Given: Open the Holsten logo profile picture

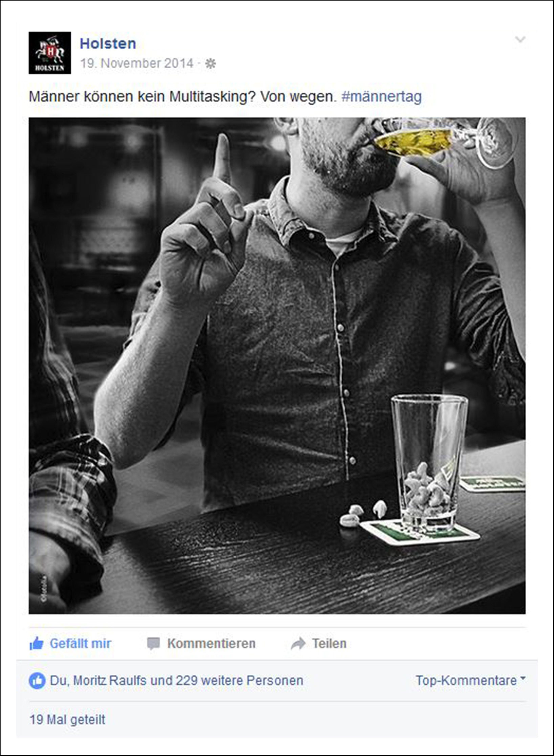Looking at the screenshot, I should (50, 53).
